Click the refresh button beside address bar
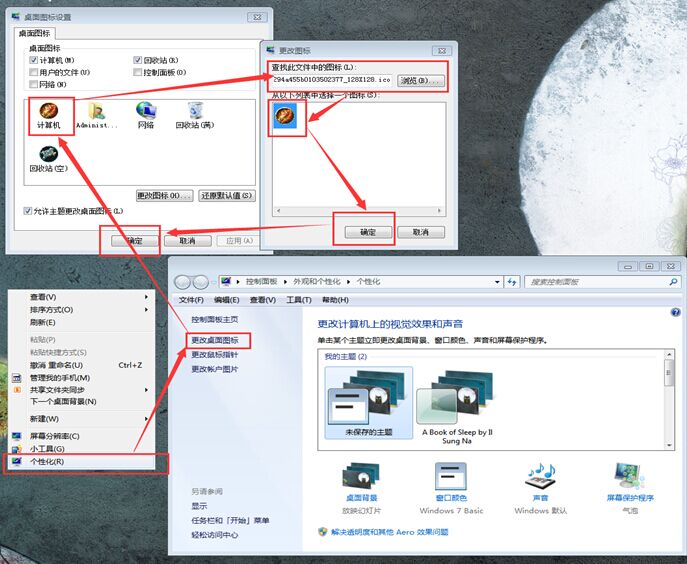 click(511, 282)
